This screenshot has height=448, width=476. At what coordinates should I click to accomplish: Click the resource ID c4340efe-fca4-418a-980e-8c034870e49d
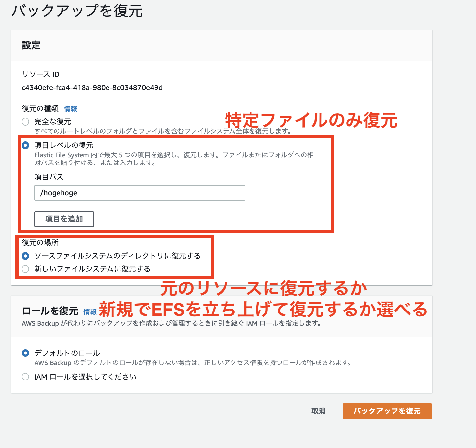[92, 87]
